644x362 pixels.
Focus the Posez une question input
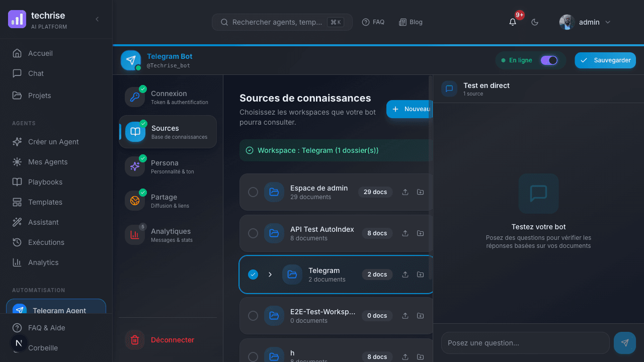click(x=525, y=343)
